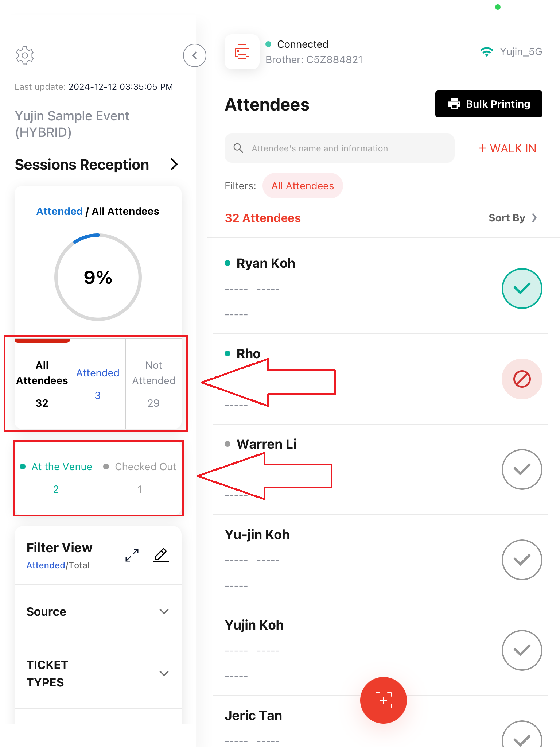
Task: Tap the Yujin_5G wifi icon
Action: 487,52
